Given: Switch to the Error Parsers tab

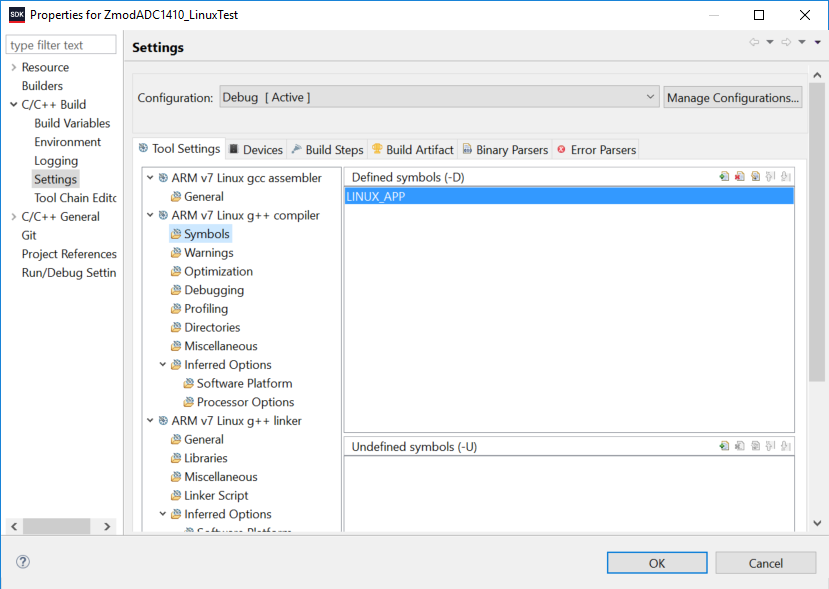Looking at the screenshot, I should tap(596, 150).
